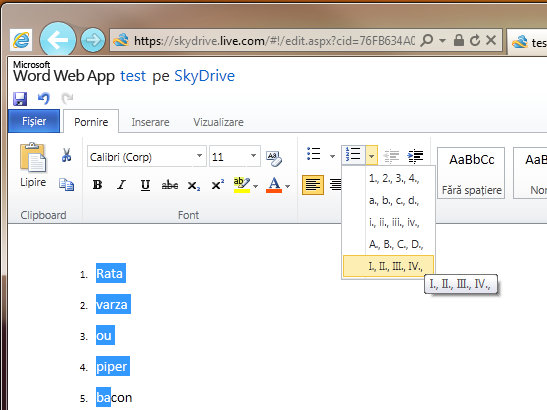Switch to the Vizualizare tab

pos(218,122)
